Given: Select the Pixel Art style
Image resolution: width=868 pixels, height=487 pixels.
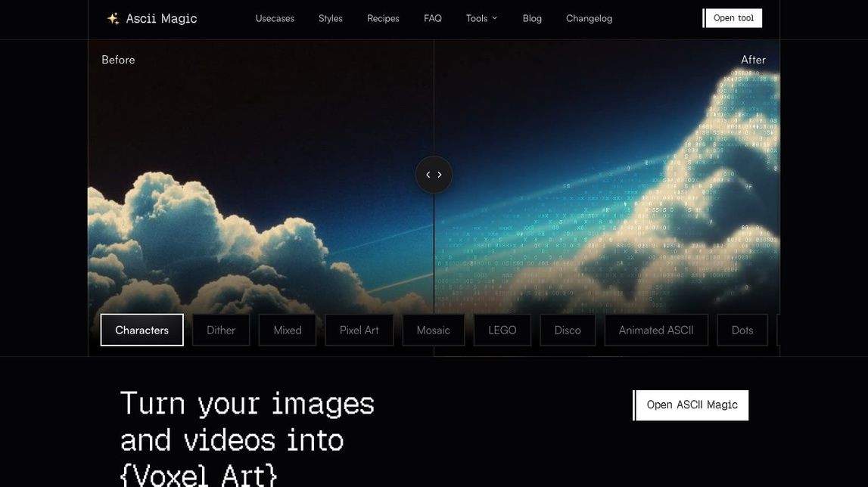Looking at the screenshot, I should tap(359, 330).
